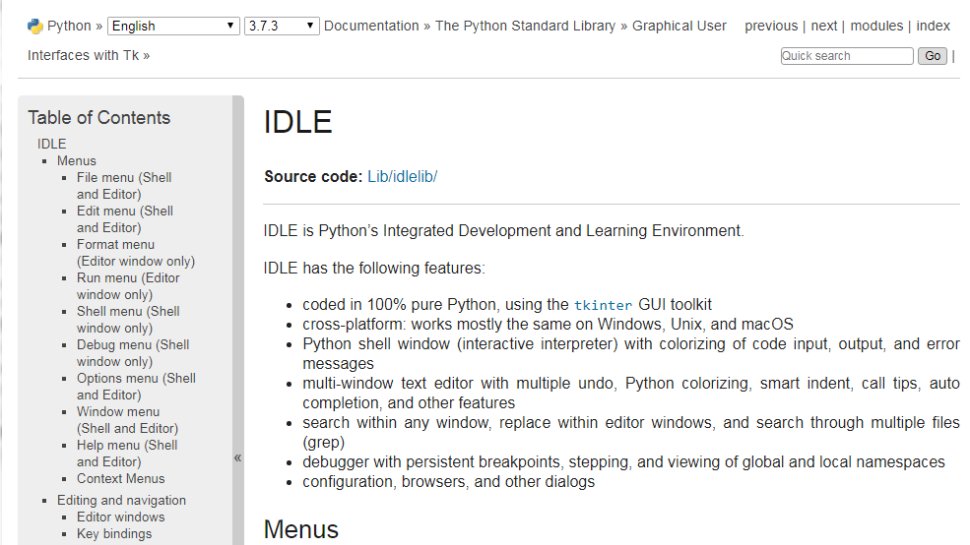
Task: Click the Table of Contents heading
Action: tap(99, 118)
